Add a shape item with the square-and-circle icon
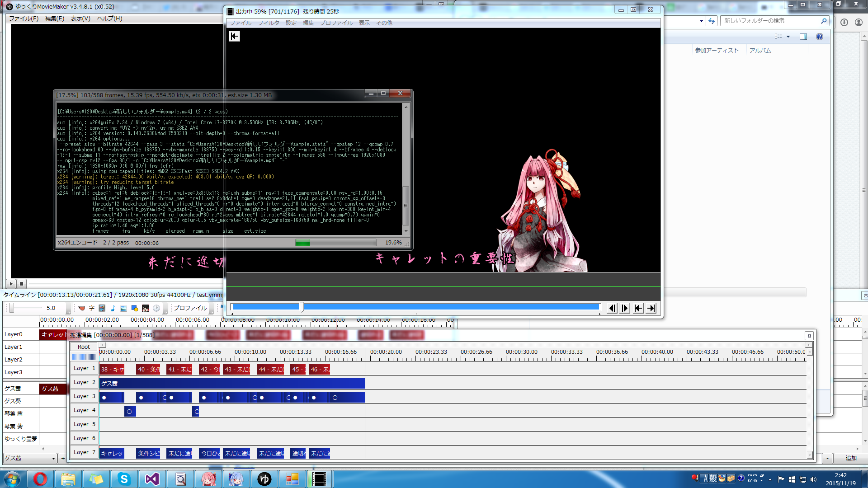 [x=134, y=308]
